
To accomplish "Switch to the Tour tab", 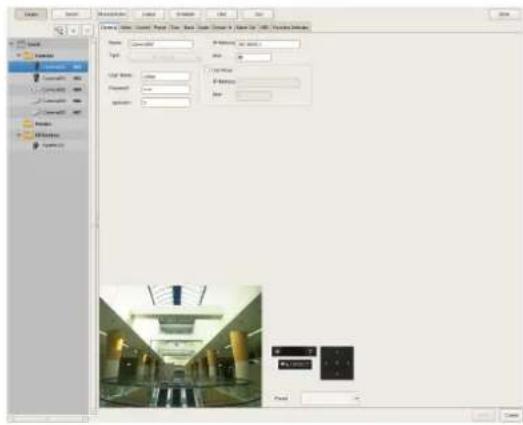I will point(175,27).
